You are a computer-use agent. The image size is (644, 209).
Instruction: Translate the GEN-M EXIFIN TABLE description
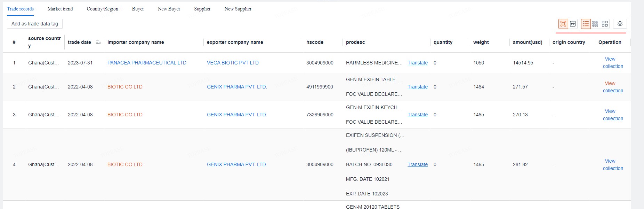pos(418,87)
